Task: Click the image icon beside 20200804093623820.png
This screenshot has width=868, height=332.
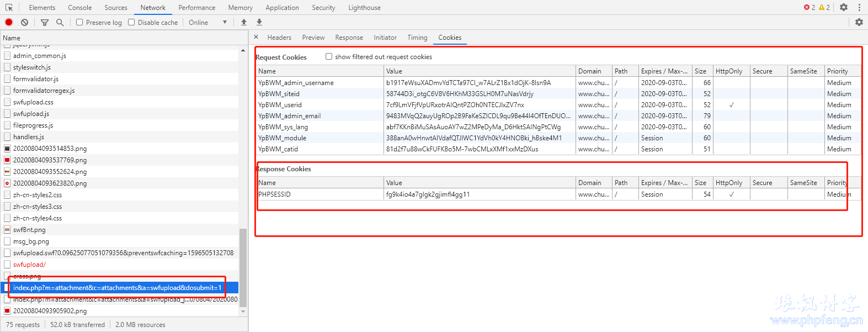Action: (7, 183)
